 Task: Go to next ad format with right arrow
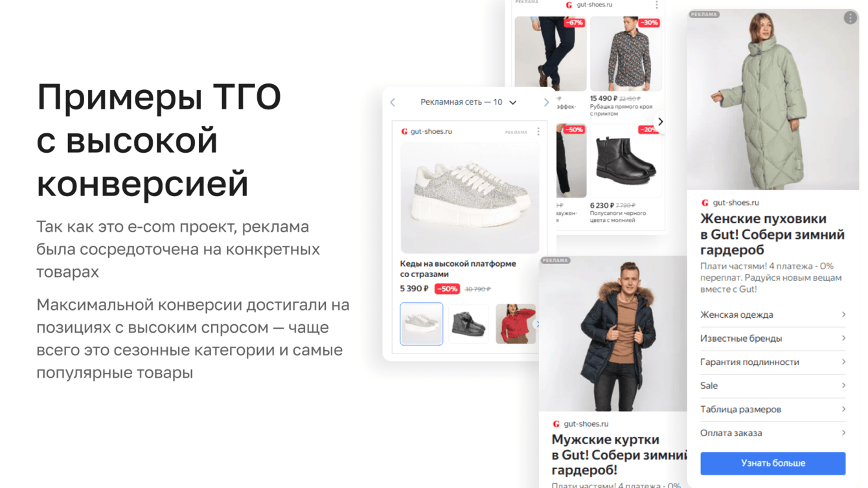click(x=546, y=102)
